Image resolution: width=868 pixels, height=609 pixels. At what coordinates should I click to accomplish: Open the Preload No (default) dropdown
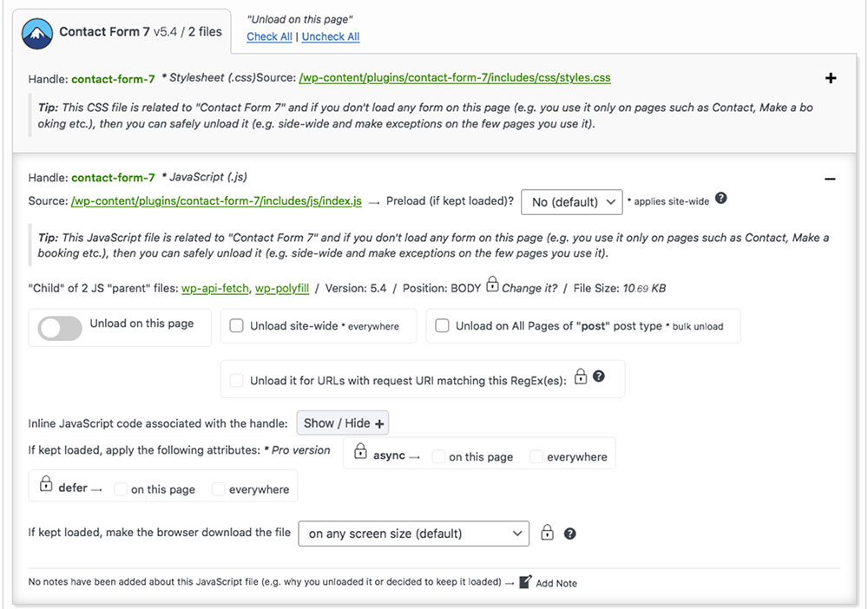572,202
